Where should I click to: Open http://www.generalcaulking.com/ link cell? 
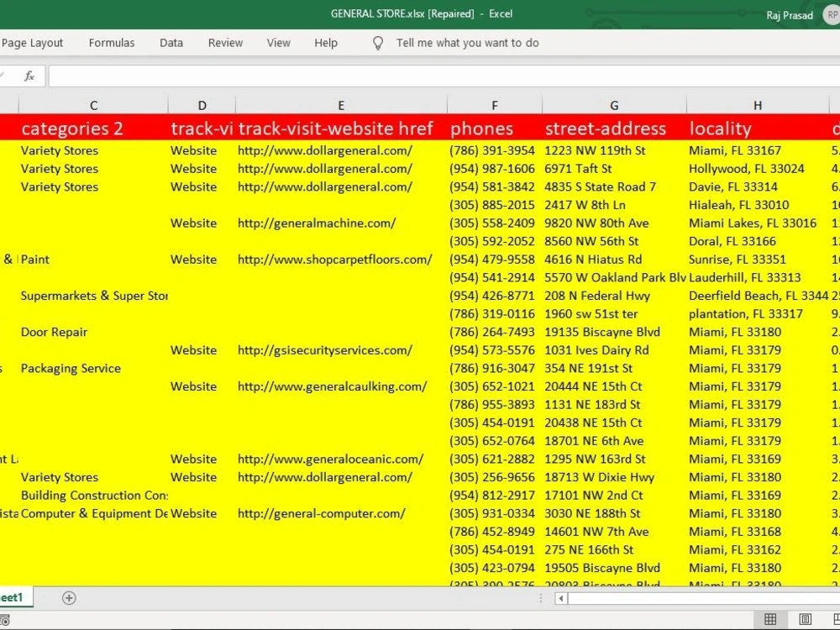click(341, 386)
